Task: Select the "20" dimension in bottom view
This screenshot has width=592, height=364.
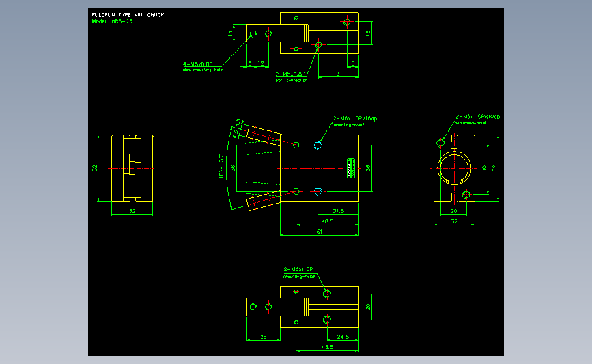Action: [368, 307]
